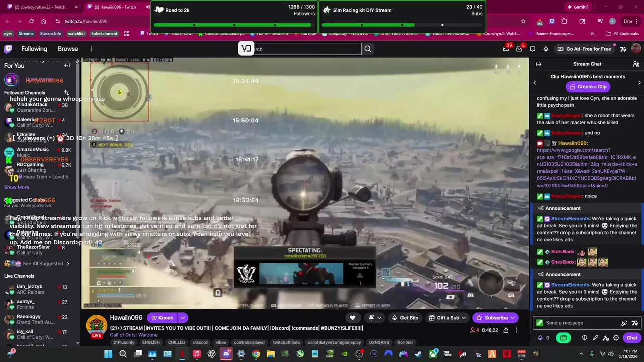Expand more bookmarks chevron in bookmarks bar

pos(592,34)
